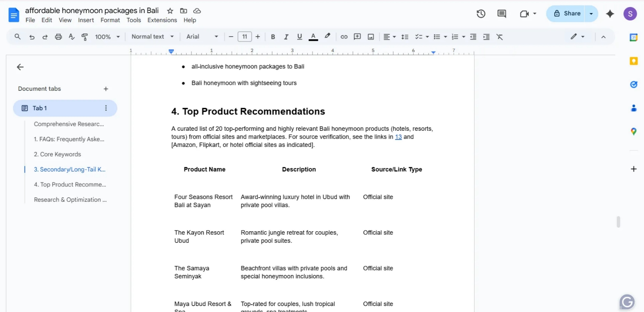
Task: Open the View menu
Action: pyautogui.click(x=65, y=20)
